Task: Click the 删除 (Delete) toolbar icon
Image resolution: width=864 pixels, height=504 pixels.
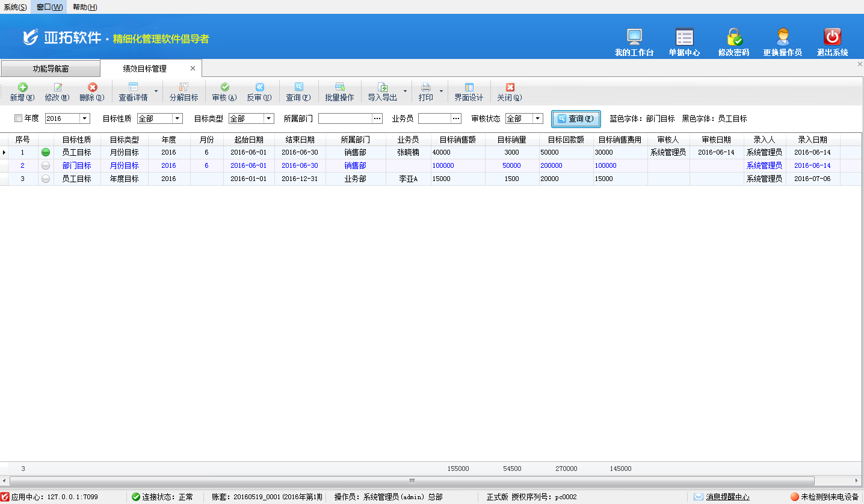Action: click(x=92, y=88)
